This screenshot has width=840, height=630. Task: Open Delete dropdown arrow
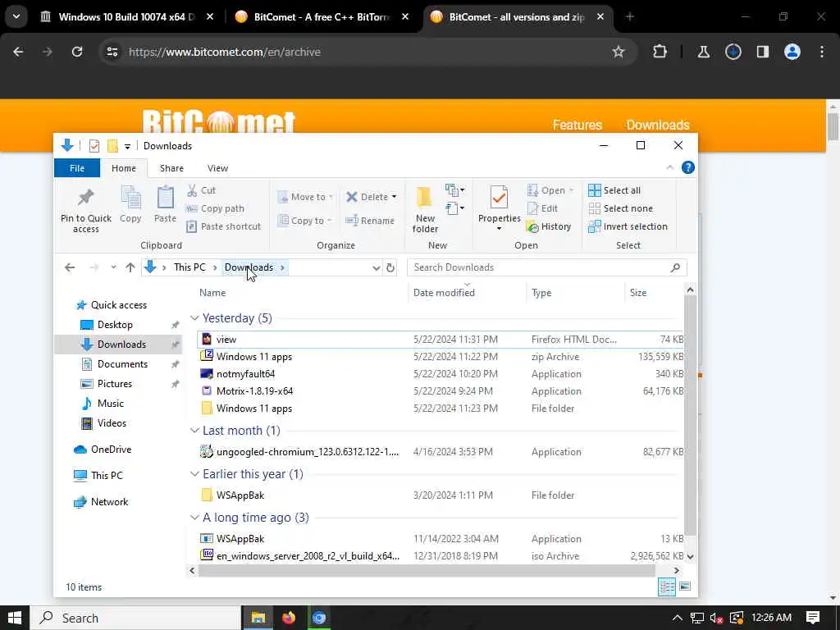[395, 197]
